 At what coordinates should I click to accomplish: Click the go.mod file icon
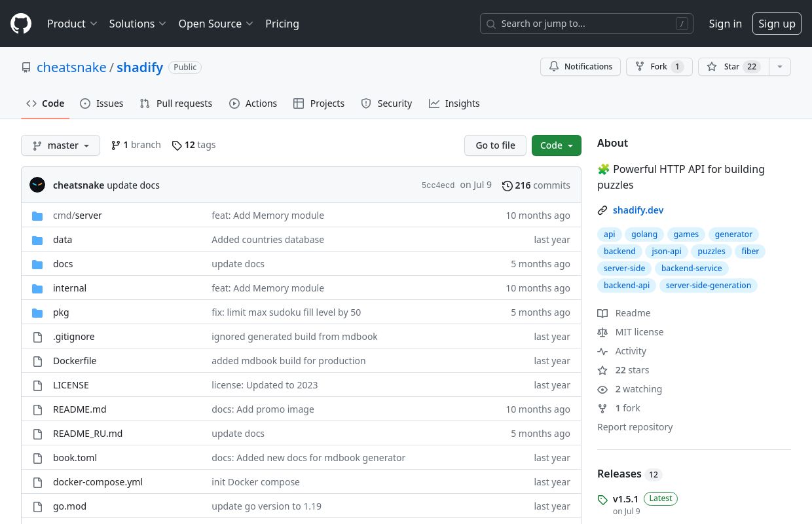tap(37, 506)
